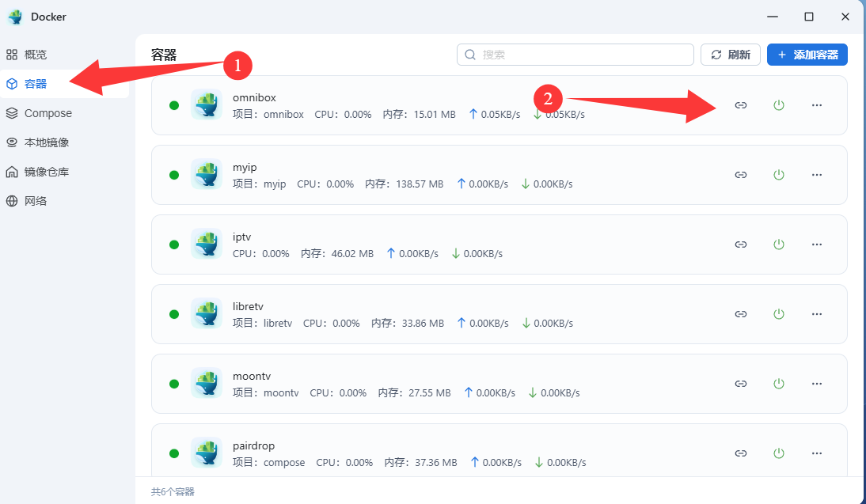Viewport: 866px width, 504px height.
Task: Toggle power for the moontv container
Action: [x=779, y=383]
